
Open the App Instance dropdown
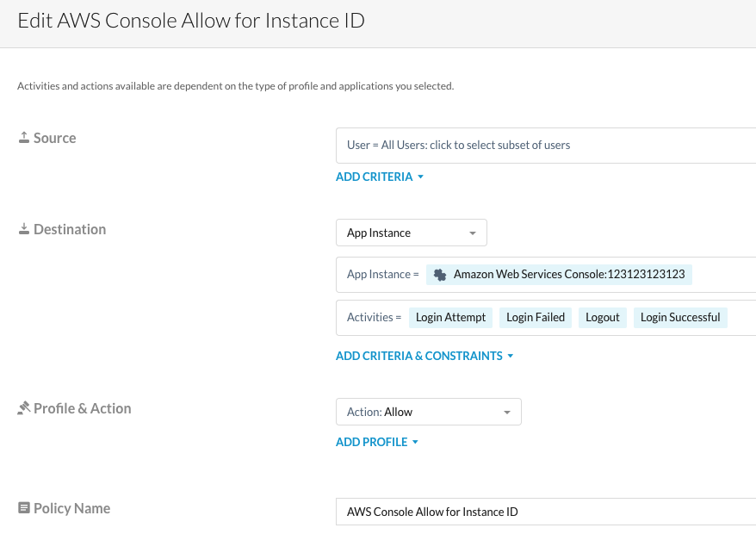coord(412,233)
